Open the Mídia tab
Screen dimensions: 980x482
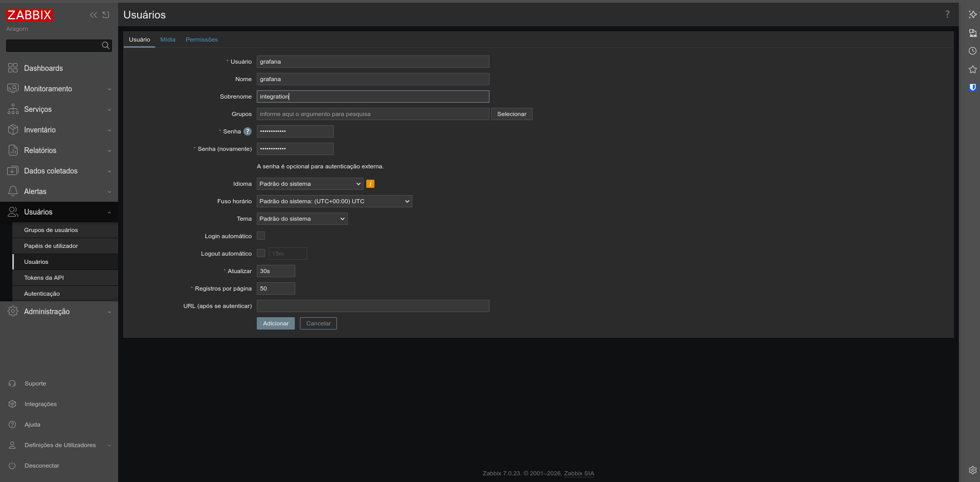(x=168, y=40)
